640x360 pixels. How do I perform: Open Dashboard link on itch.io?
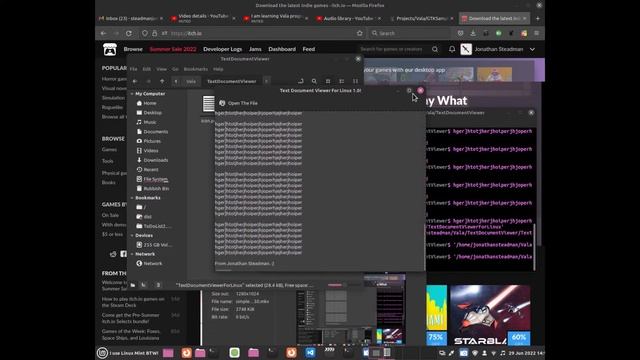(x=282, y=49)
